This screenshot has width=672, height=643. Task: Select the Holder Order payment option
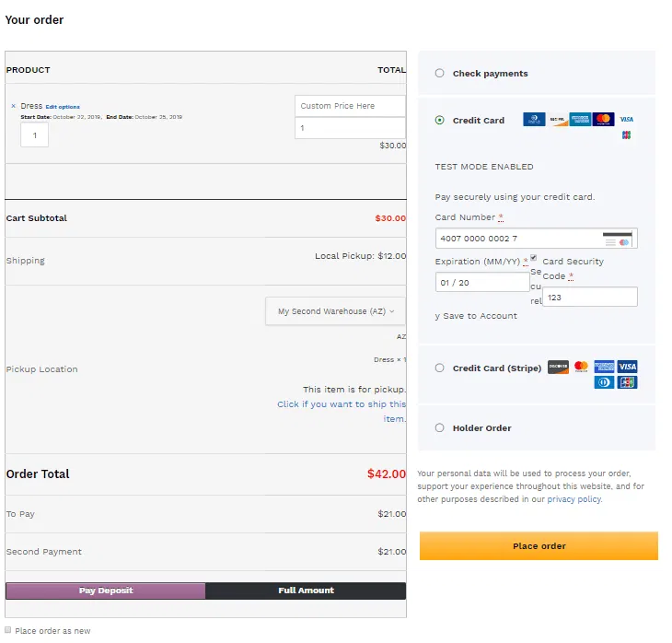[x=439, y=427]
